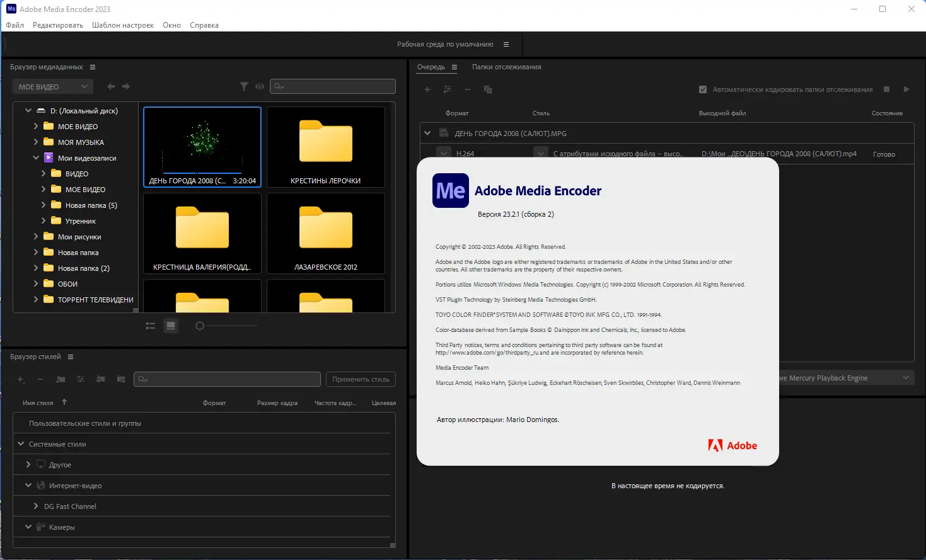Screen dimensions: 926x560
Task: Click the filter icon in Media Browser
Action: click(x=244, y=86)
